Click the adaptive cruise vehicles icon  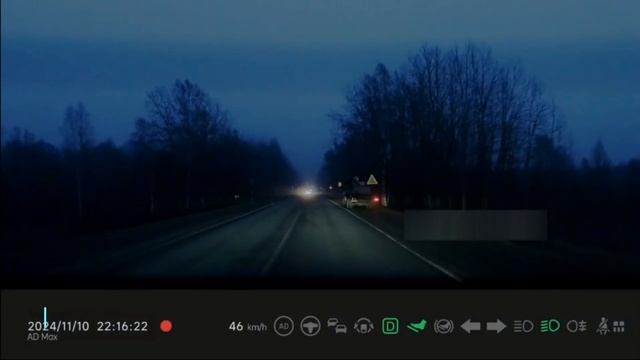point(337,326)
